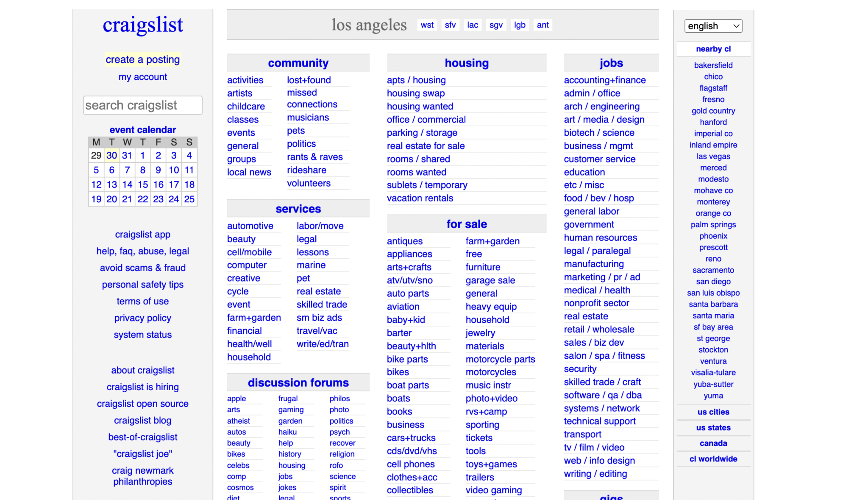Open apts / housing listings
The height and width of the screenshot is (500, 868).
(x=416, y=80)
